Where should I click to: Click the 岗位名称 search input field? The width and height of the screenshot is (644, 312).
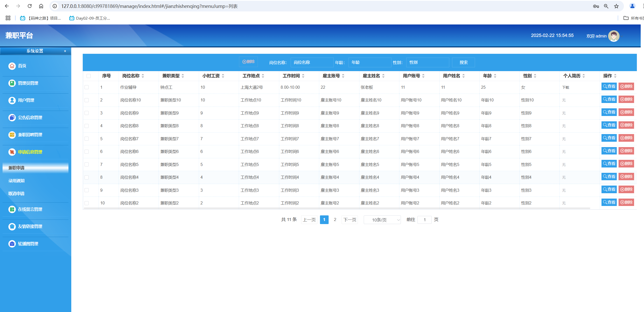[x=312, y=62]
